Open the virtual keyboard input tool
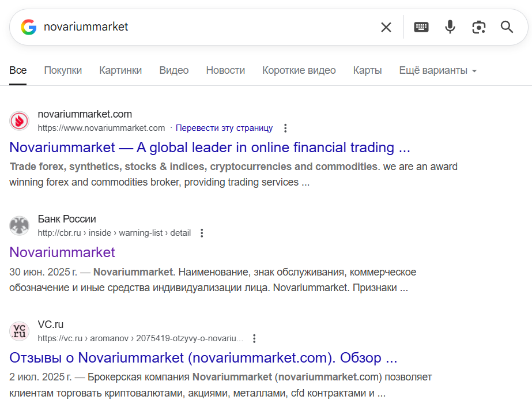532x415 pixels. tap(421, 27)
